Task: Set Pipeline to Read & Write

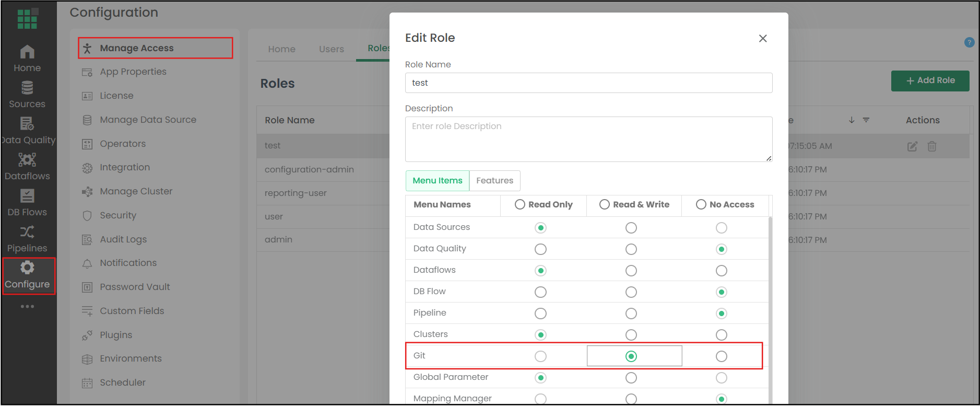Action: pos(631,314)
